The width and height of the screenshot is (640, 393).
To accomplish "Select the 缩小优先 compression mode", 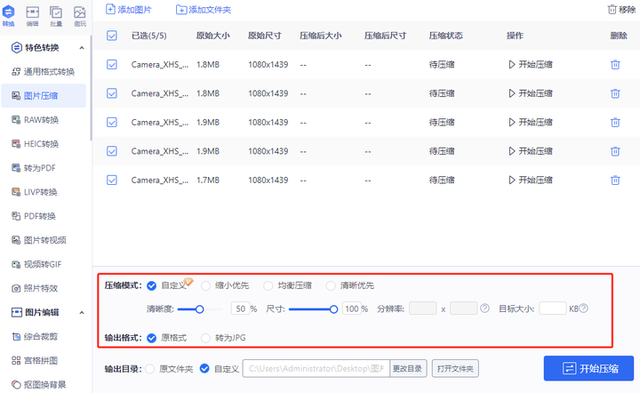I will [206, 286].
